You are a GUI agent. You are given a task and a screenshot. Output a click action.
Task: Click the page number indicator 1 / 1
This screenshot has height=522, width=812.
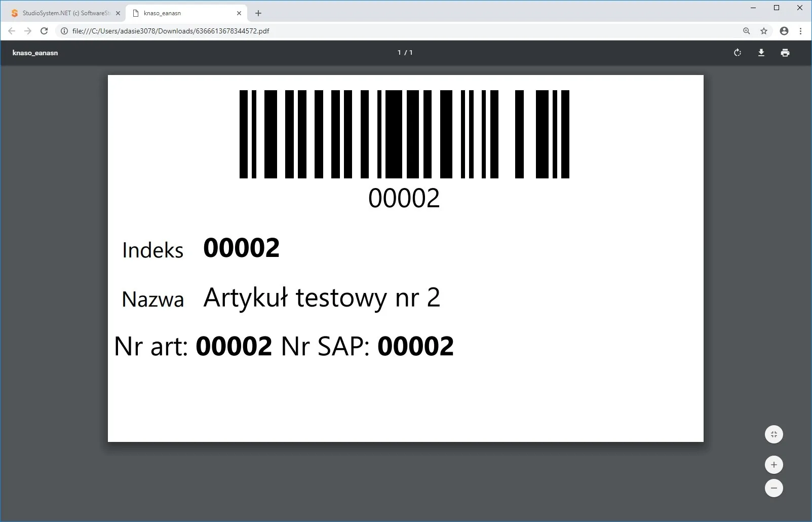(x=405, y=53)
